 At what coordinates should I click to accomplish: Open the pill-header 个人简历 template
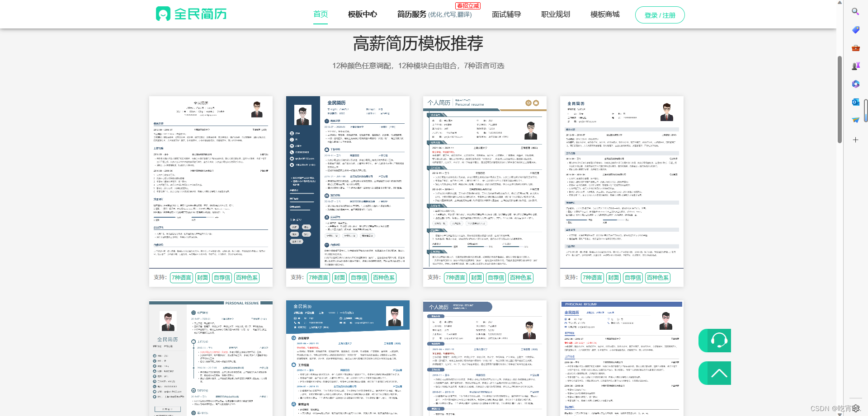click(485, 358)
